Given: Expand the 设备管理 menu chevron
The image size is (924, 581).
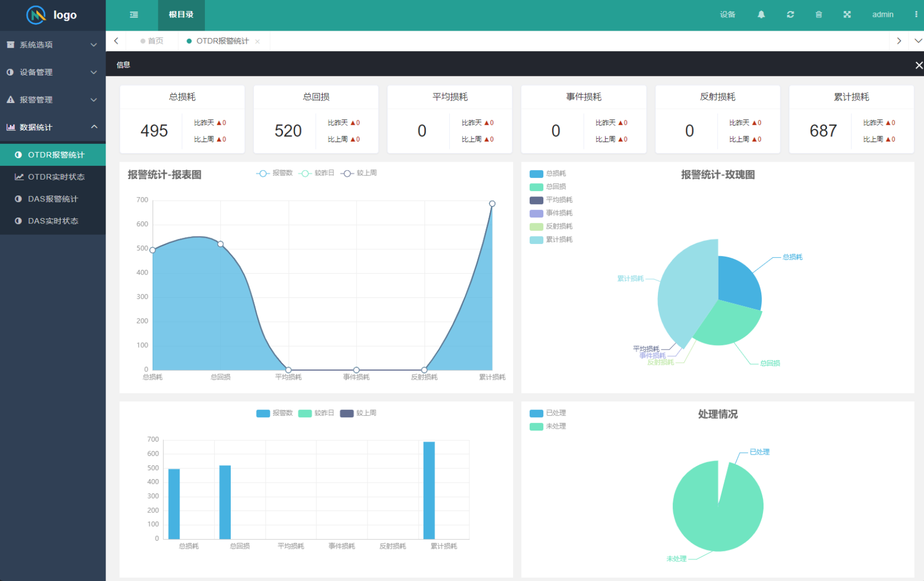Looking at the screenshot, I should click(93, 72).
